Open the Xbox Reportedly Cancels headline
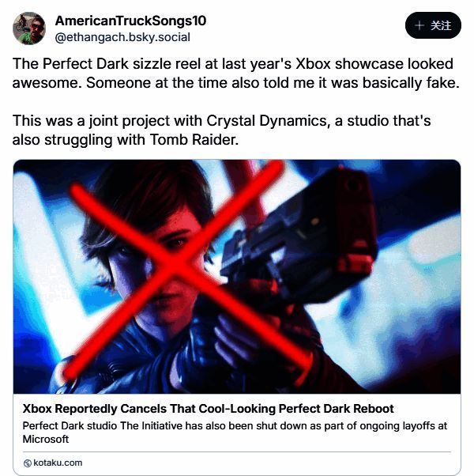This screenshot has height=476, width=474. tap(208, 409)
